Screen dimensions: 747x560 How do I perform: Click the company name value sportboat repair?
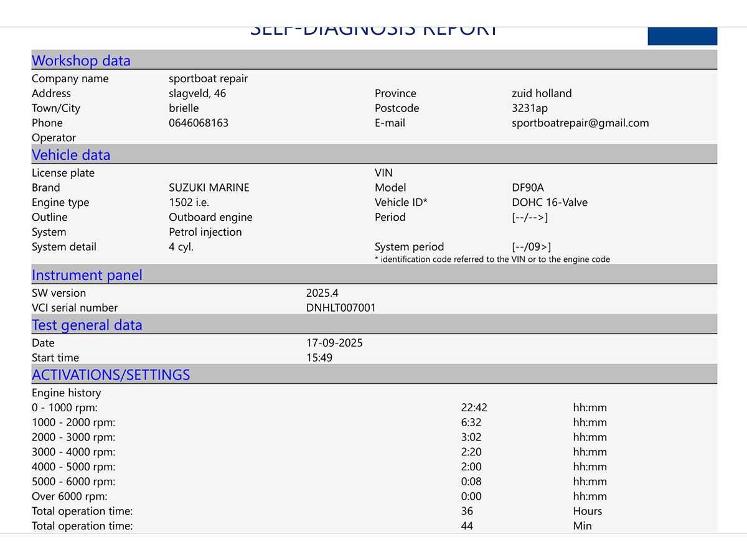[208, 78]
